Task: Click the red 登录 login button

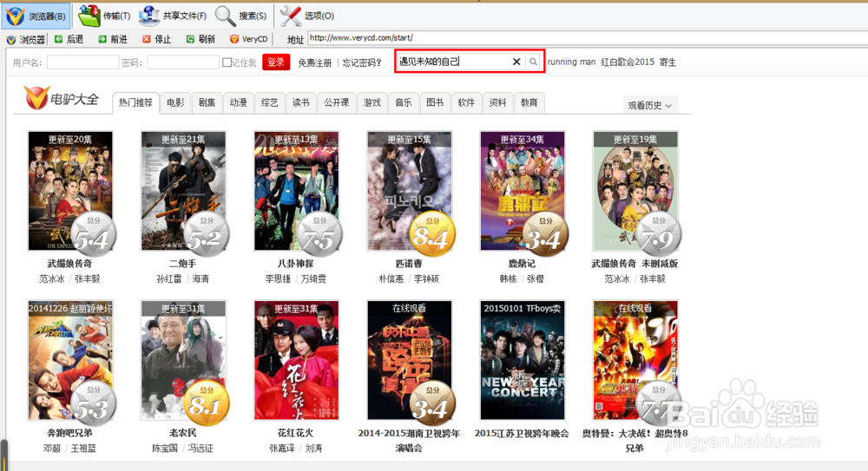Action: [276, 62]
